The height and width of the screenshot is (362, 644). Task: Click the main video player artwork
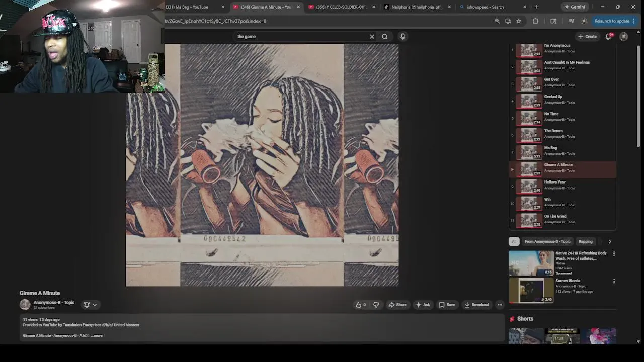coord(262,165)
